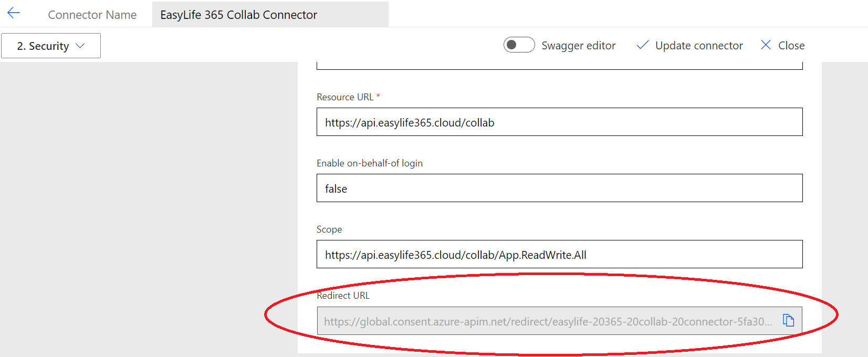Click the Enable on-behalf-of login field

click(x=559, y=188)
